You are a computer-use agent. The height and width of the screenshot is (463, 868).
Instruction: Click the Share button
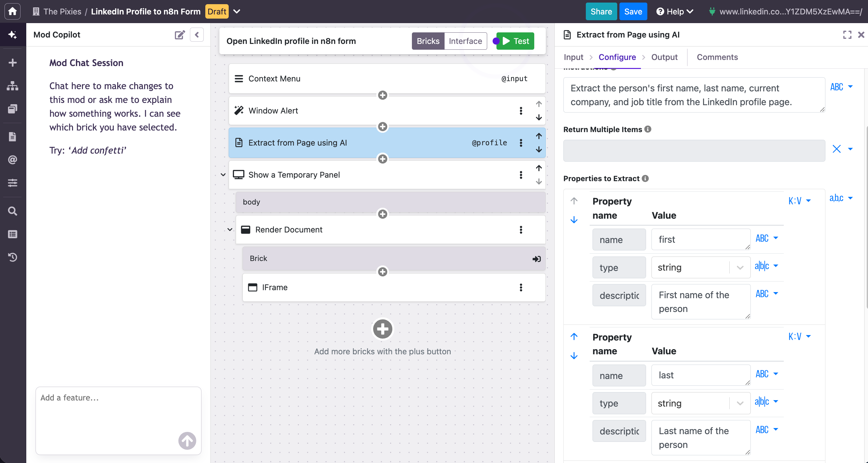pyautogui.click(x=601, y=11)
